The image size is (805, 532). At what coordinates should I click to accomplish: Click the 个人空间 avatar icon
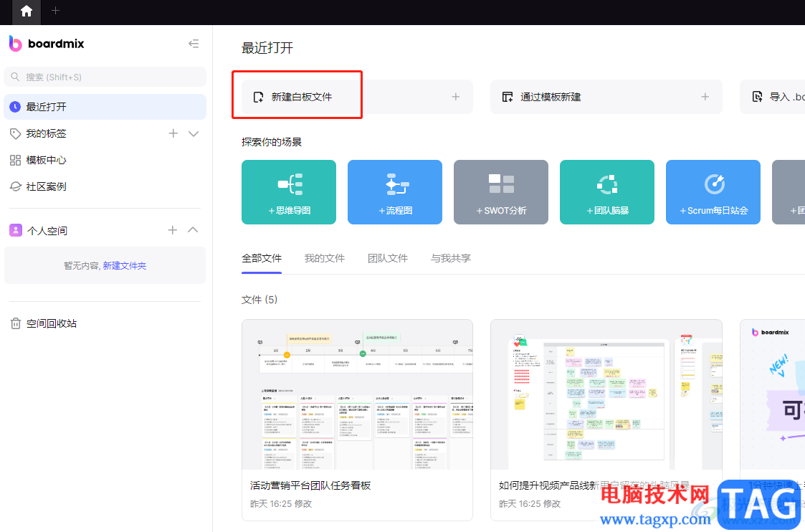[16, 230]
